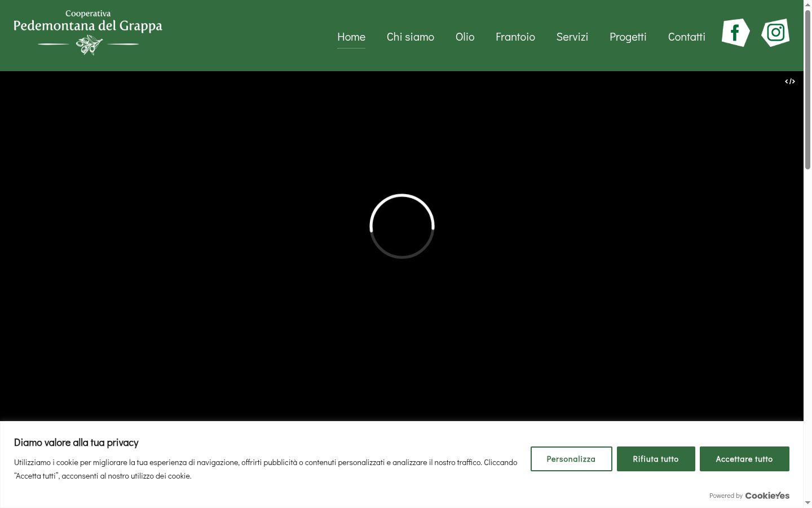Image resolution: width=812 pixels, height=508 pixels.
Task: Click the scrollbar down arrow
Action: (807, 503)
